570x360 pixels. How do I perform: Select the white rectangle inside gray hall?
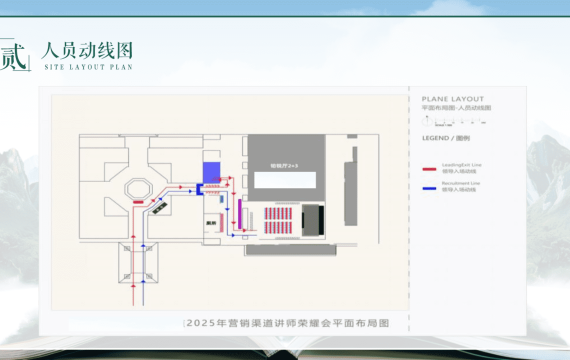tap(285, 180)
